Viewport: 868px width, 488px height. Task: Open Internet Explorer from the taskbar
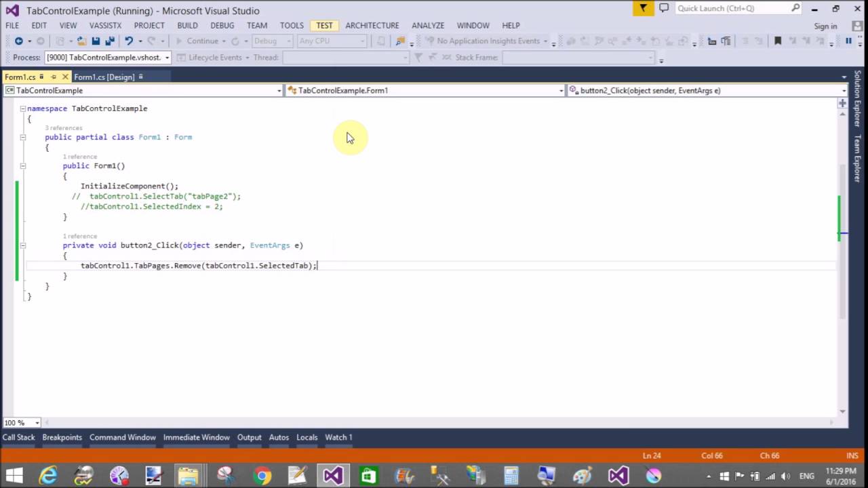coord(48,476)
